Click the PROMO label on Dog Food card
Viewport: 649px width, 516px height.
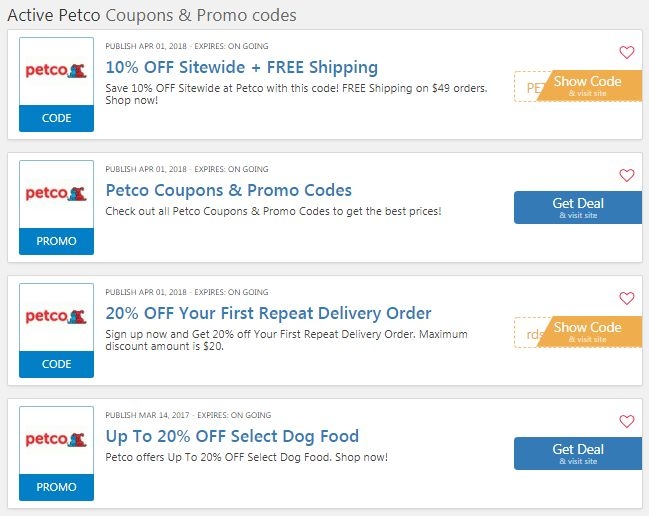tap(57, 487)
